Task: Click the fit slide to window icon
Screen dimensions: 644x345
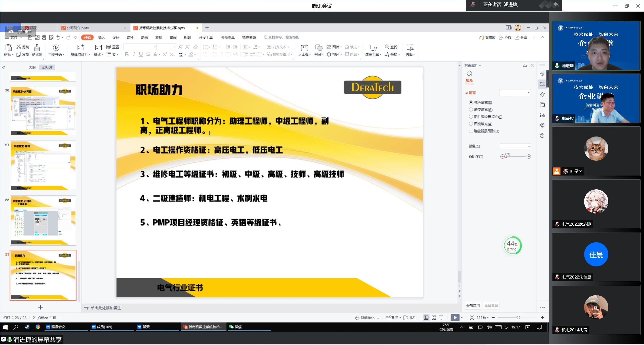Action: click(472, 318)
